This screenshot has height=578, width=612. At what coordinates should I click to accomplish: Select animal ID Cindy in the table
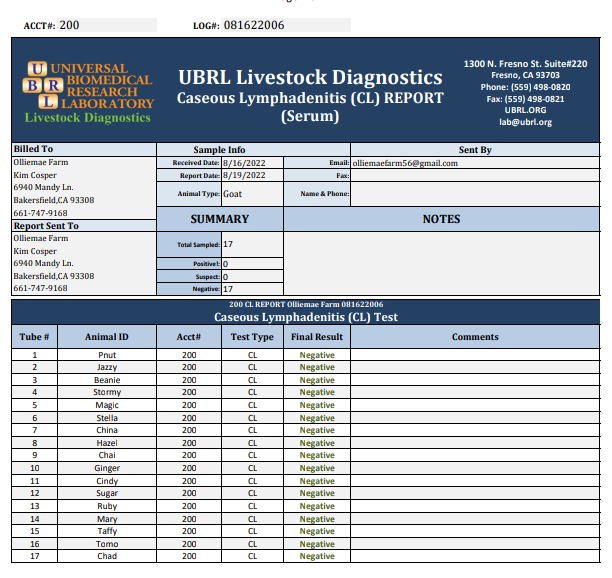pyautogui.click(x=107, y=481)
